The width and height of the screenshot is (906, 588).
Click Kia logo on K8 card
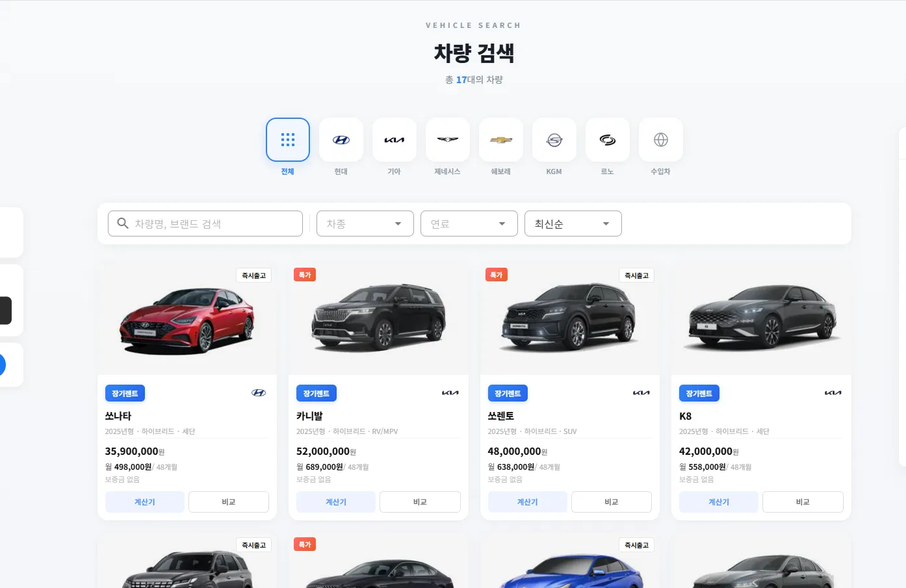click(x=833, y=393)
